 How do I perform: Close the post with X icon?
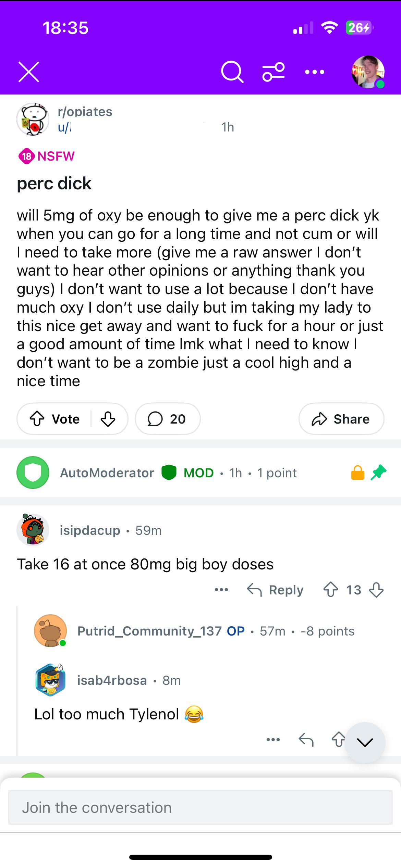point(29,72)
